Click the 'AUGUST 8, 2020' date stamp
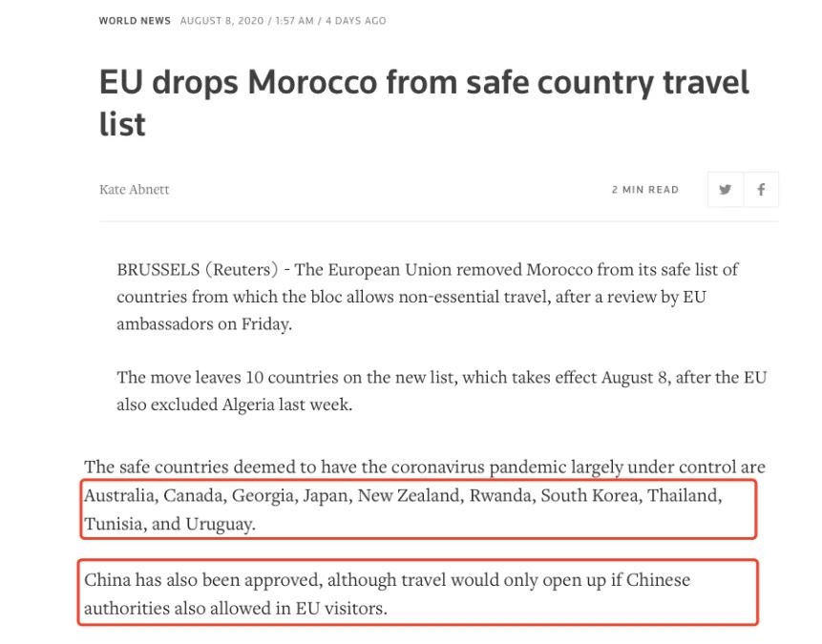Image resolution: width=822 pixels, height=644 pixels. click(221, 21)
